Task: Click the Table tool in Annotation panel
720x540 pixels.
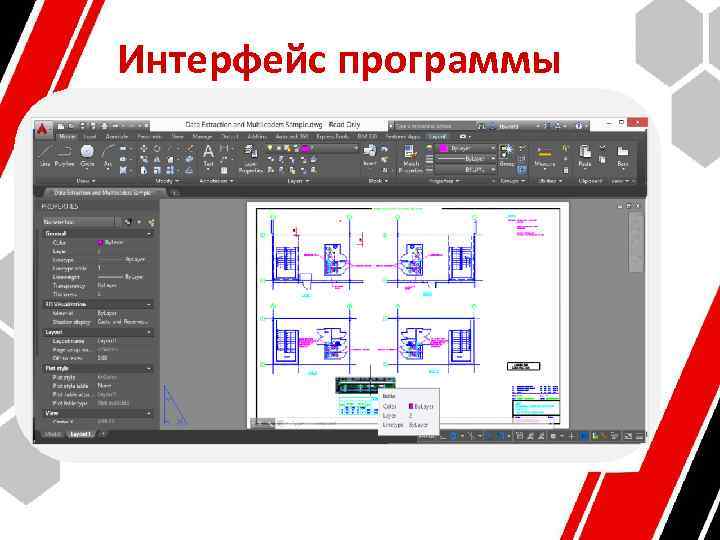Action: click(224, 170)
